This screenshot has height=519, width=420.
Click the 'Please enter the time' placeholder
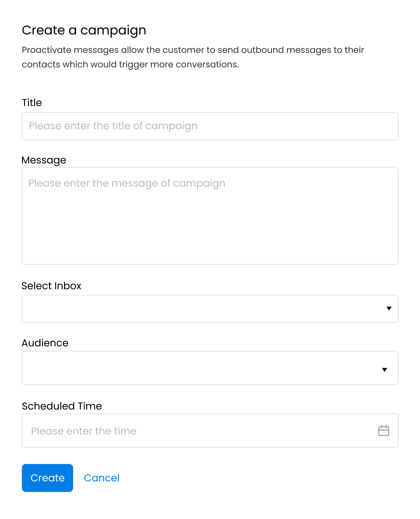coord(84,431)
